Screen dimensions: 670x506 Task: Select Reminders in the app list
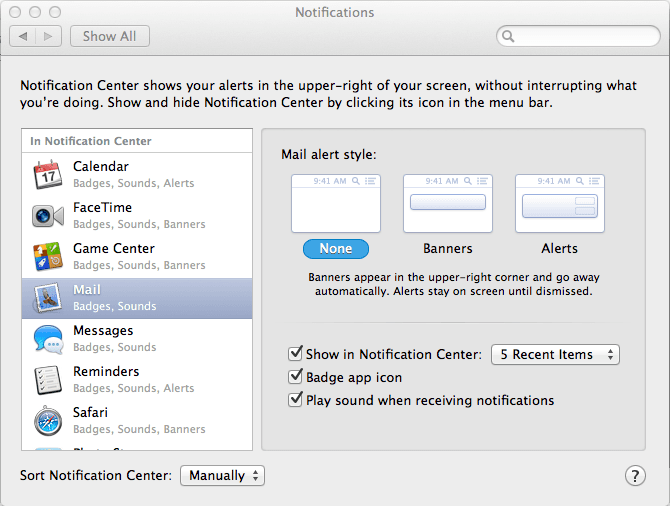[x=137, y=380]
